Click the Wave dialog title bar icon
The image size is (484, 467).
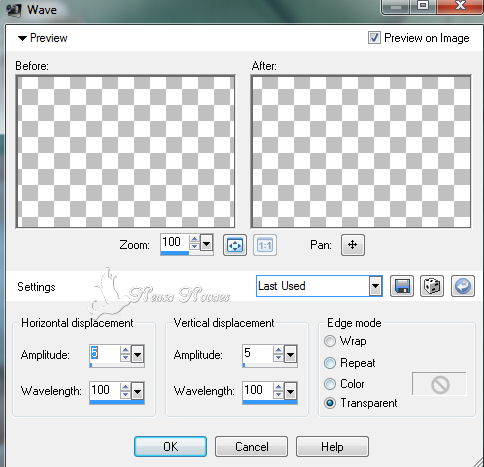[13, 10]
